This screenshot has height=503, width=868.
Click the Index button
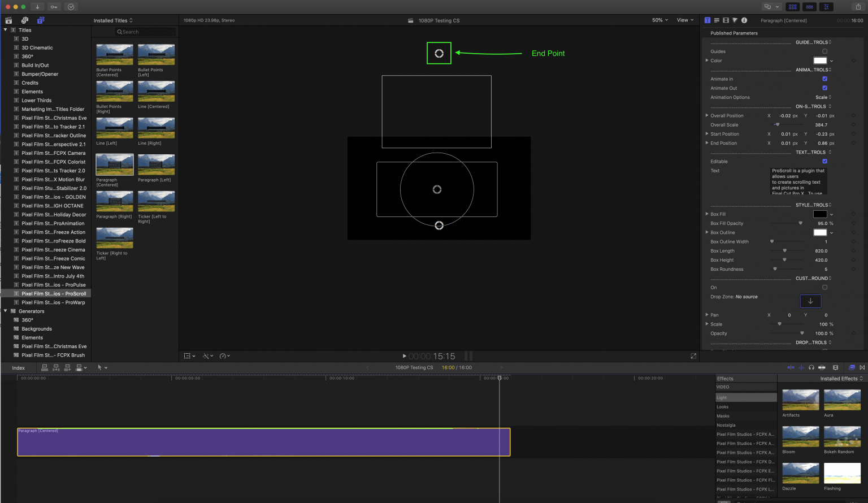[x=19, y=368]
